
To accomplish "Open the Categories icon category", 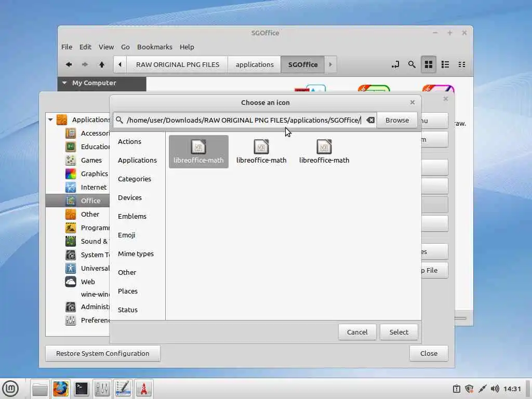I will 135,179.
